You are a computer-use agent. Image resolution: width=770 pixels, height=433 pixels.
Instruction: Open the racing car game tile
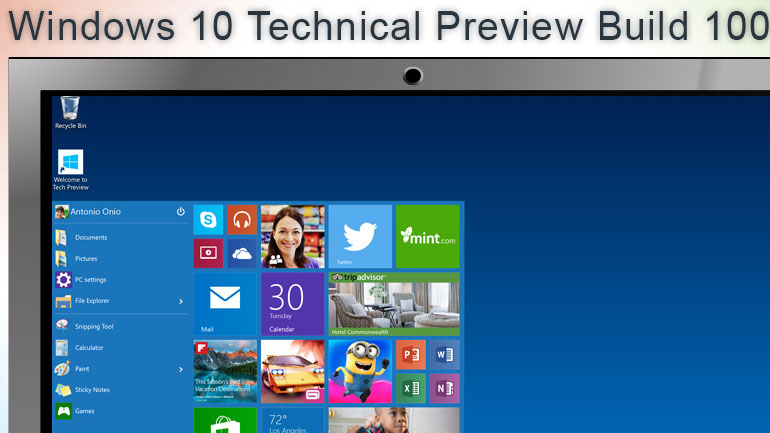click(x=293, y=372)
